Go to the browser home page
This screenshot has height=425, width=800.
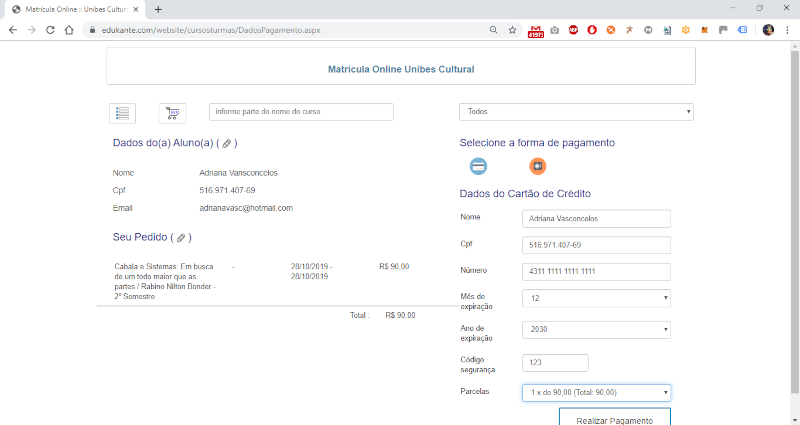[69, 30]
